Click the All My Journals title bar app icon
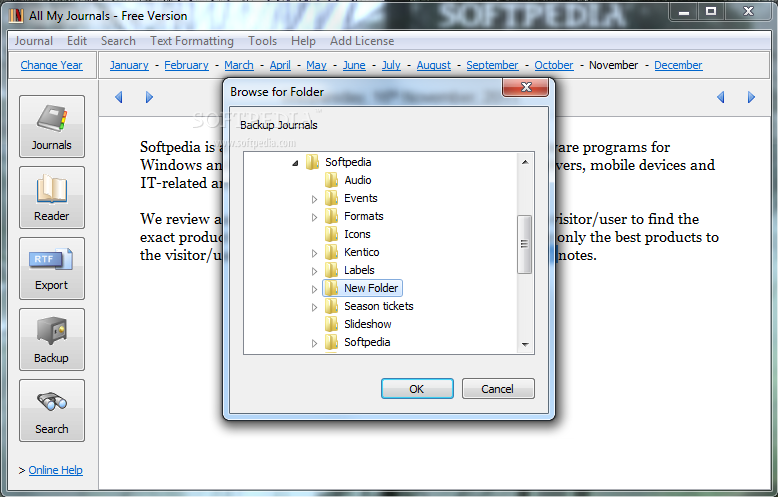 click(16, 15)
